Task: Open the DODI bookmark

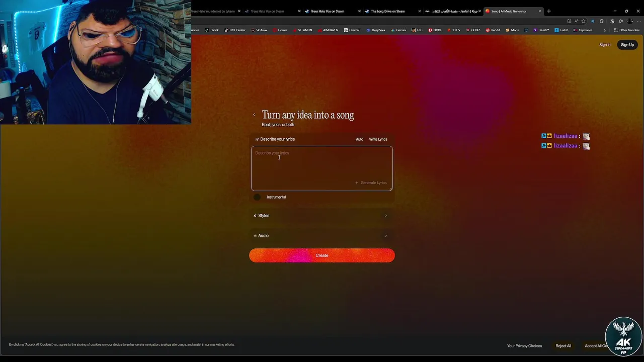Action: click(x=435, y=30)
